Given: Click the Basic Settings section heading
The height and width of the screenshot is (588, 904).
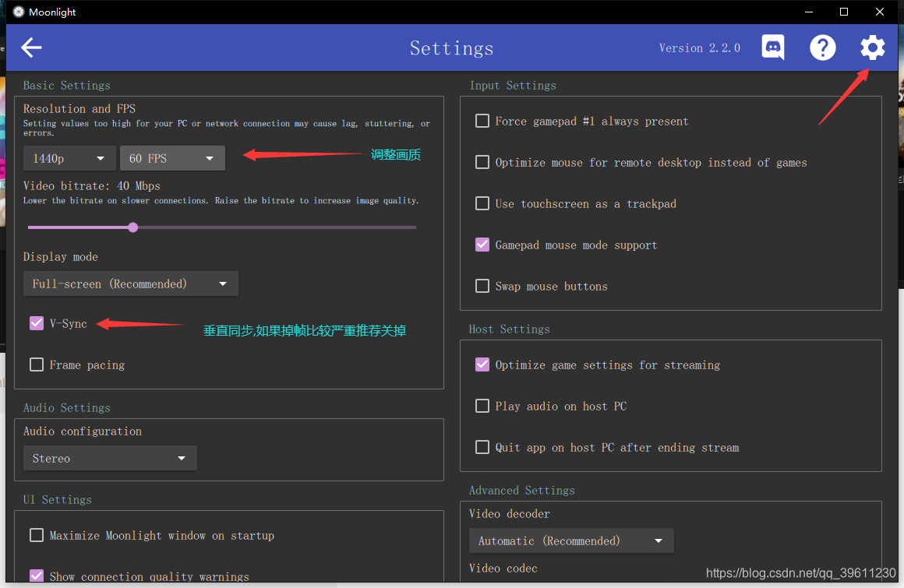Looking at the screenshot, I should tap(66, 85).
